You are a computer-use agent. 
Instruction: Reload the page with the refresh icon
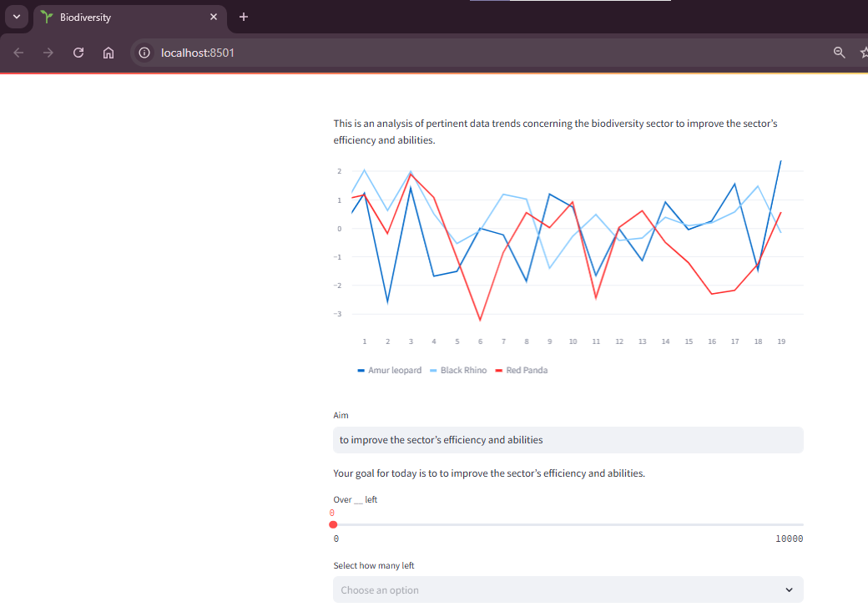tap(78, 53)
